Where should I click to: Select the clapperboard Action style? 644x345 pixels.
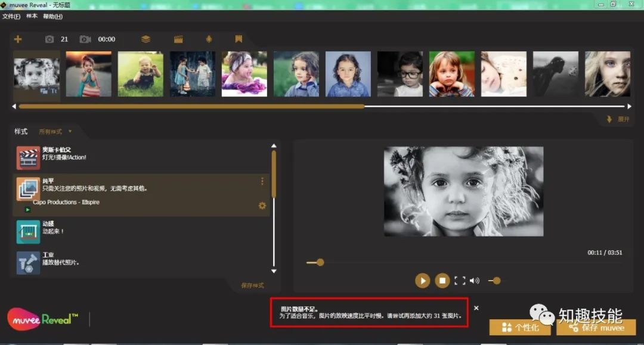142,157
